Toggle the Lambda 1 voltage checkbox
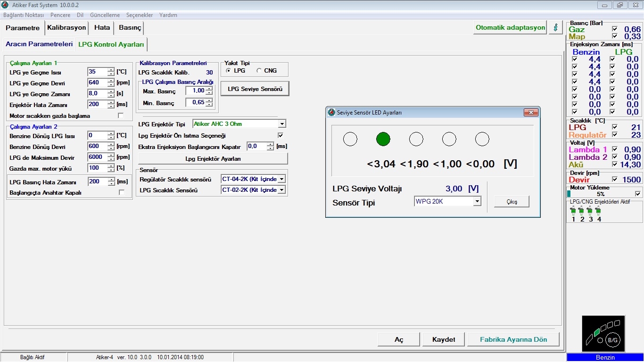This screenshot has width=644, height=362. point(614,149)
